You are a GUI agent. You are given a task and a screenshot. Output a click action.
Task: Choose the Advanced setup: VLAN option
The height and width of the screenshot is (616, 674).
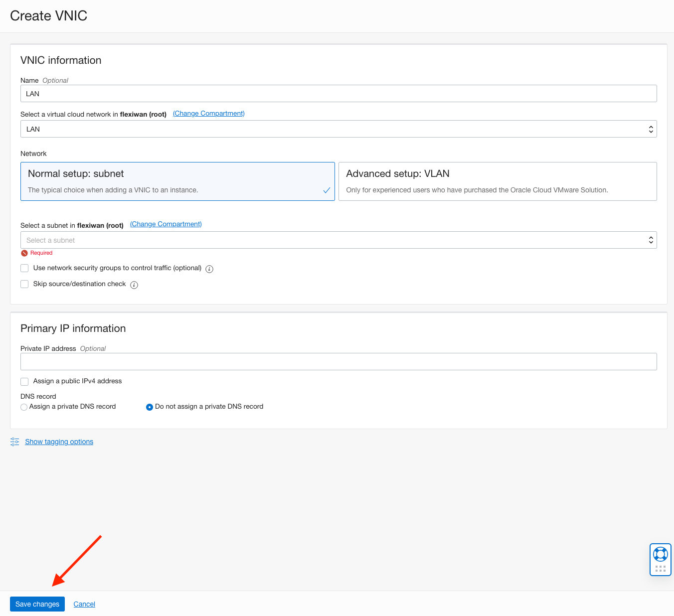497,181
